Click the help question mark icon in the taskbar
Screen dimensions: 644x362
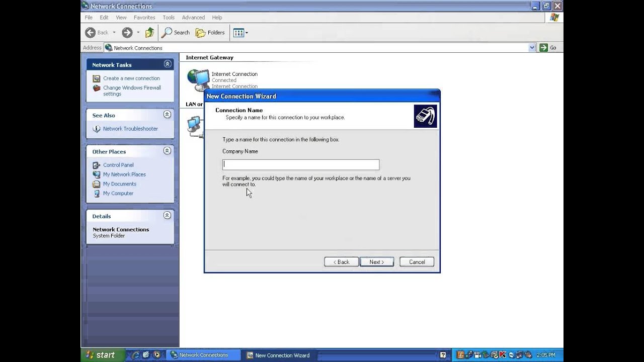click(x=443, y=355)
